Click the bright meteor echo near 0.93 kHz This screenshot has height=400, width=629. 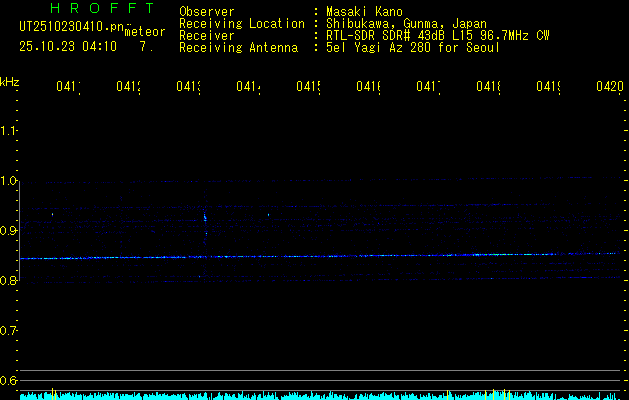pyautogui.click(x=205, y=215)
